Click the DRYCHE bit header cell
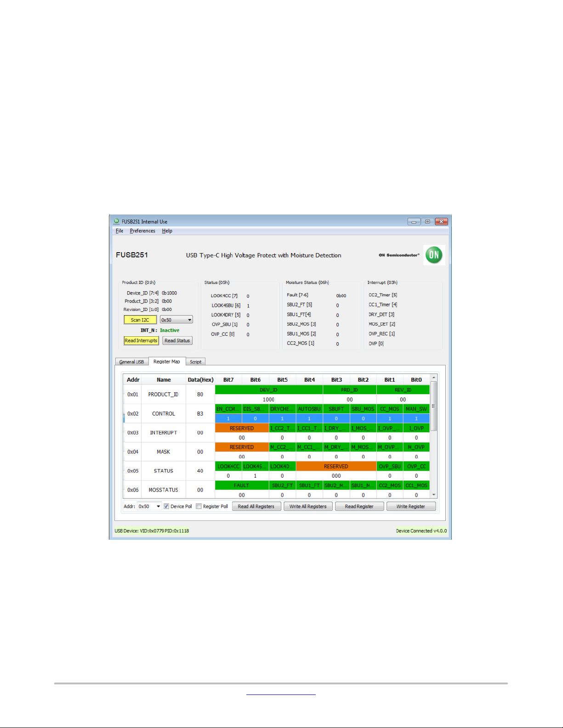The width and height of the screenshot is (563, 728). (282, 409)
